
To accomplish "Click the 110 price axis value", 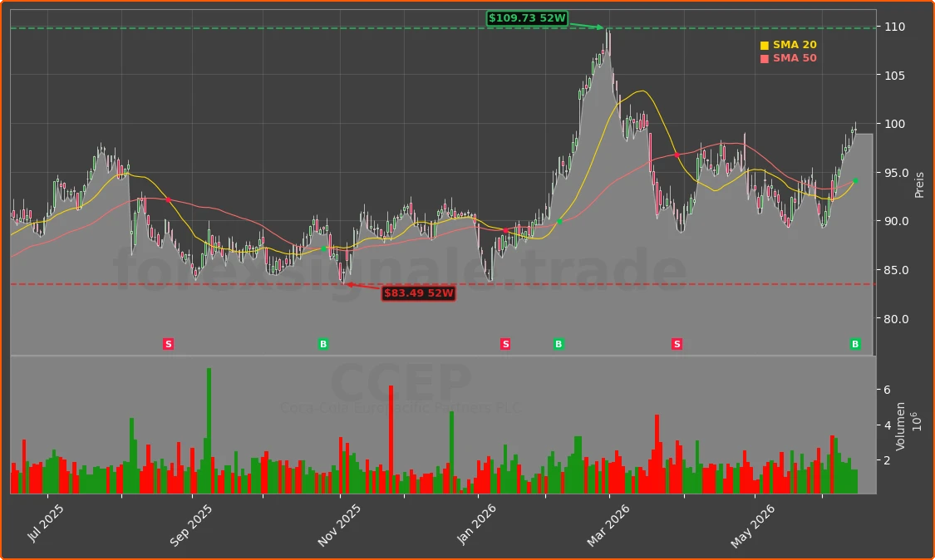I will tap(895, 27).
